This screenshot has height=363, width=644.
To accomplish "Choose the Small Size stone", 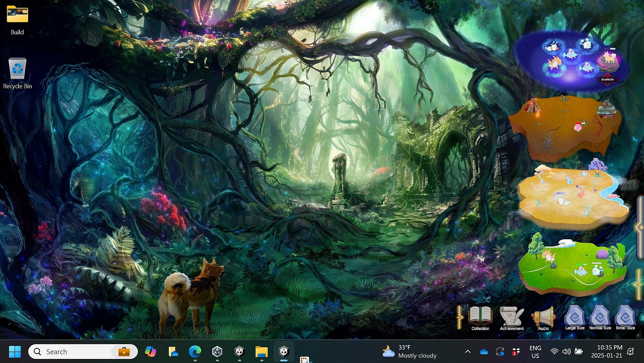I will point(625,317).
